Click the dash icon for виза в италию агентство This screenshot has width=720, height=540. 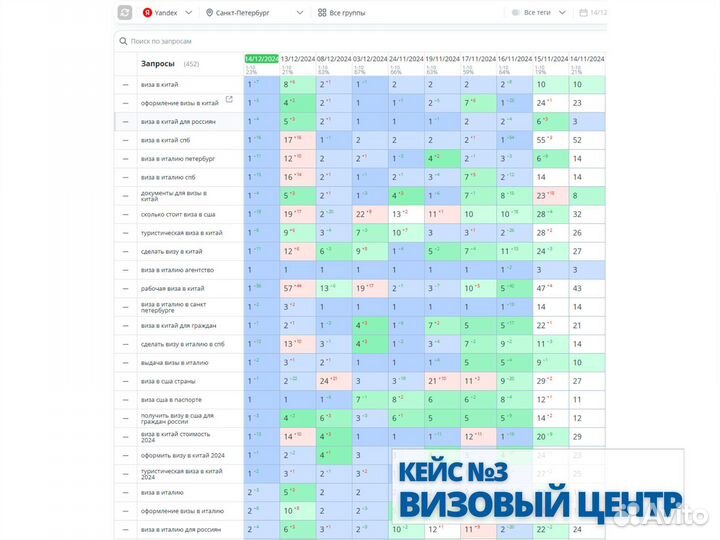125,270
